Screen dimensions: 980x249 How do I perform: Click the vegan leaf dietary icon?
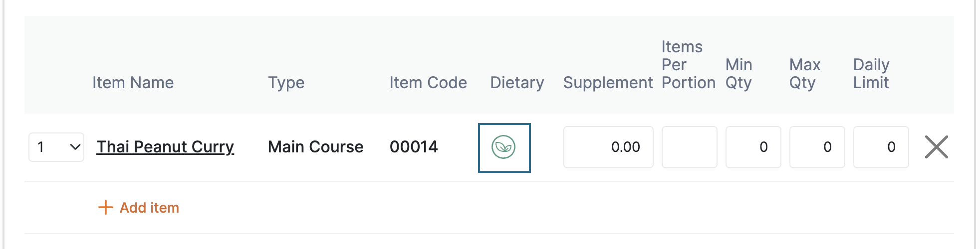503,147
